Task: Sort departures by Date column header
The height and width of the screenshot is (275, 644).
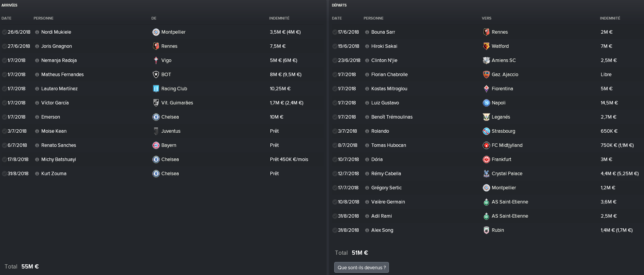Action: point(337,18)
